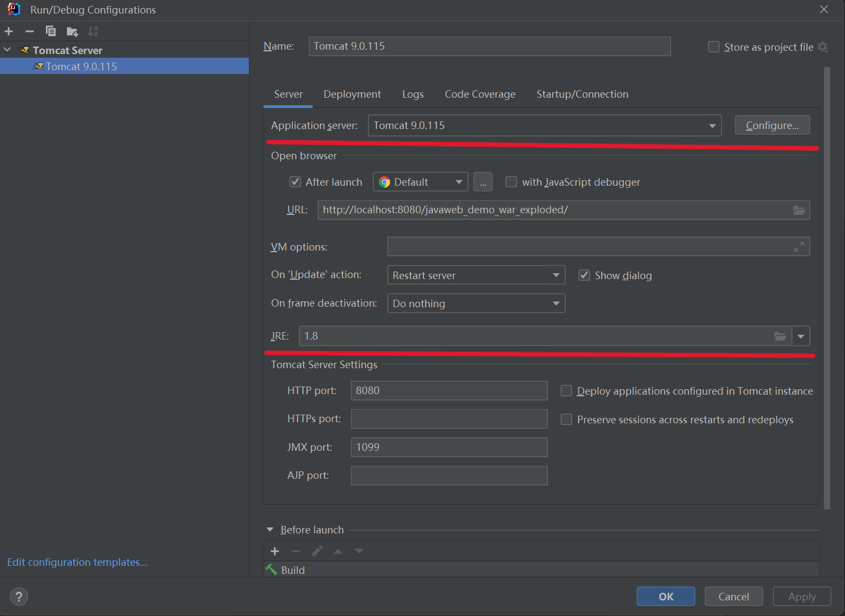Image resolution: width=845 pixels, height=616 pixels.
Task: Open the Default browser dropdown
Action: click(x=421, y=182)
